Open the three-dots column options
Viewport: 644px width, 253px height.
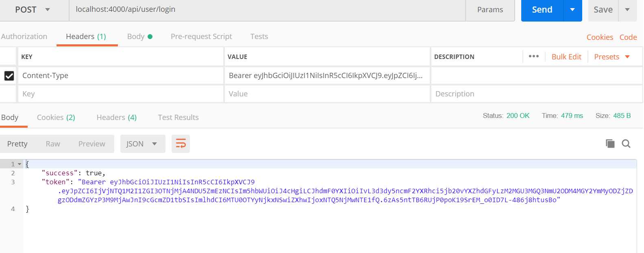[x=534, y=57]
